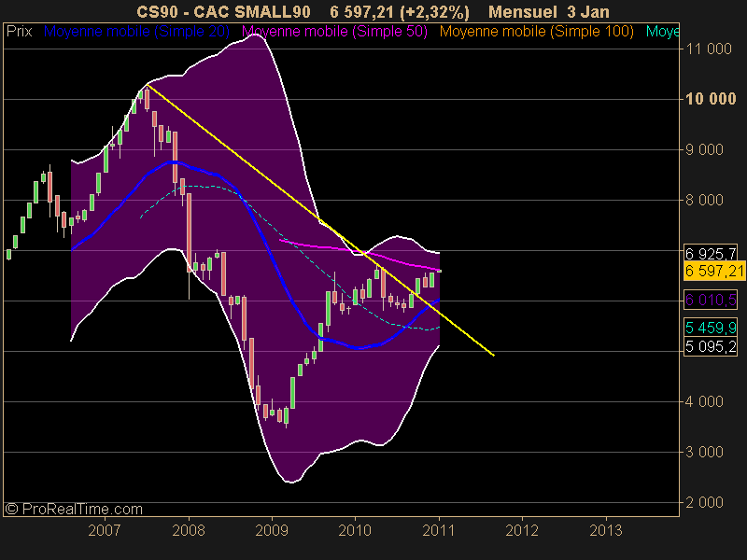Click the 2011 time axis label

(438, 530)
